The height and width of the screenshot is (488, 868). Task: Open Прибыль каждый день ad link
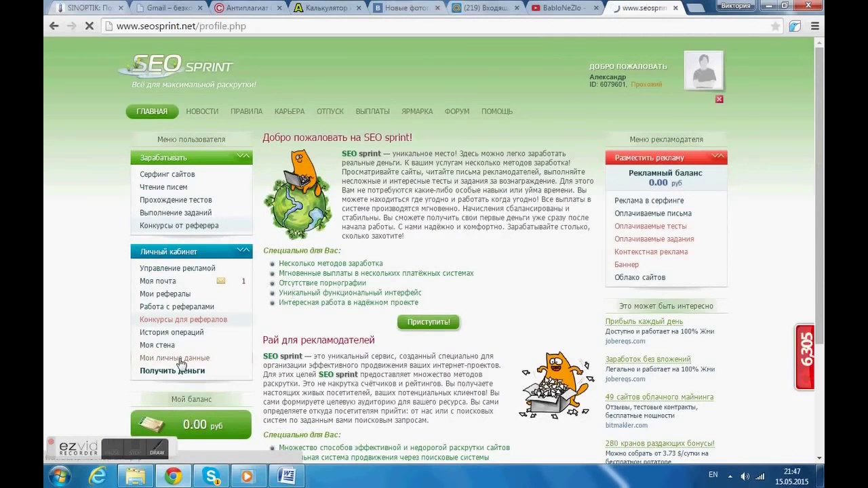point(644,322)
